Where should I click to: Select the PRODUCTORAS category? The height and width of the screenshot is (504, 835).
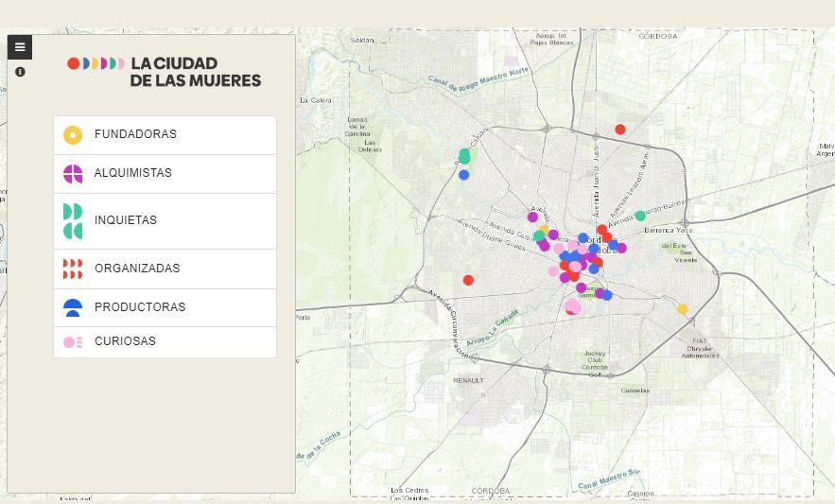point(165,308)
